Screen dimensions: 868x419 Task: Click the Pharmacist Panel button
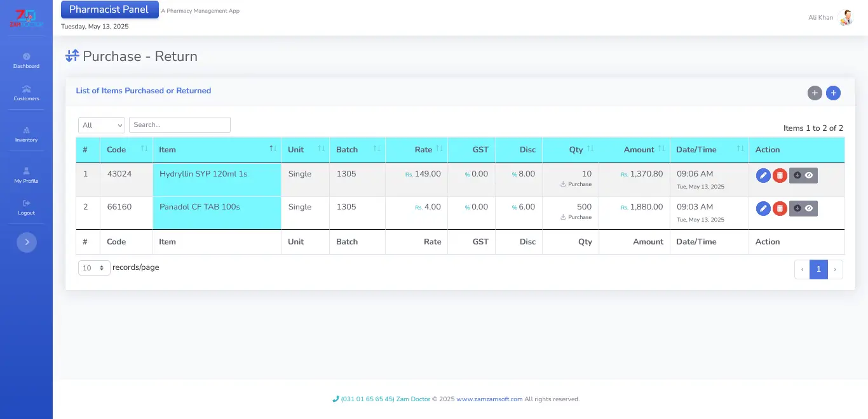[x=109, y=10]
